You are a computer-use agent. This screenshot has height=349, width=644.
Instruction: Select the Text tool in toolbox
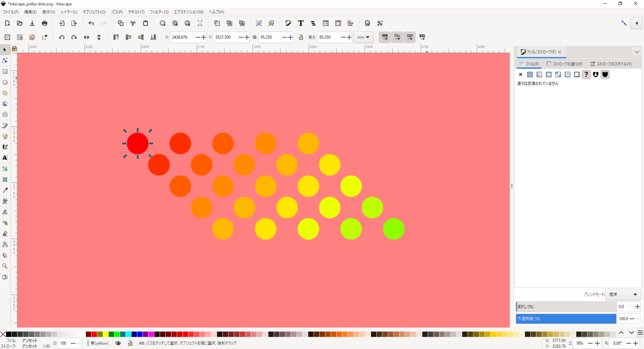pos(5,158)
